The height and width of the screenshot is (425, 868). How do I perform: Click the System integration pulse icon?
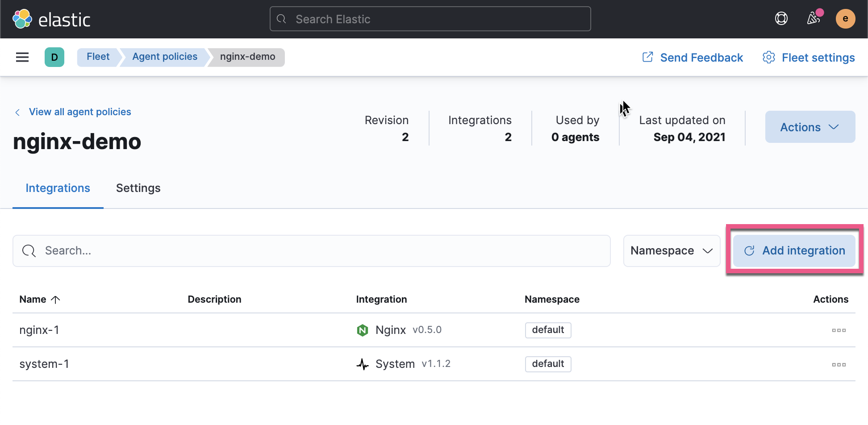tap(363, 364)
